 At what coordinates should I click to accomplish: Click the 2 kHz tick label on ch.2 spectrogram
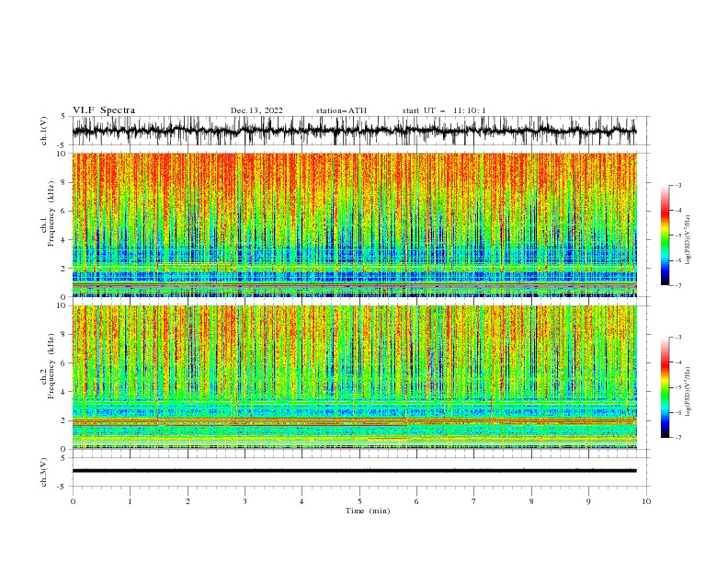coord(64,420)
